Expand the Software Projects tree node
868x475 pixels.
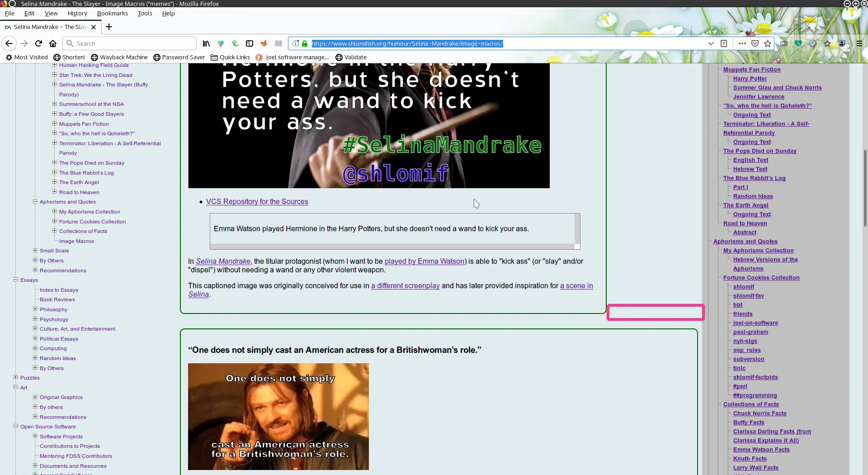point(35,436)
